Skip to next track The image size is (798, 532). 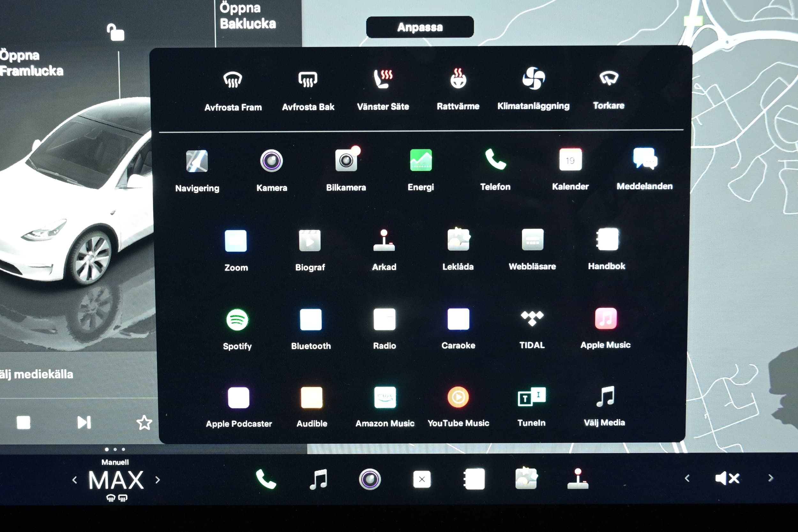click(84, 423)
